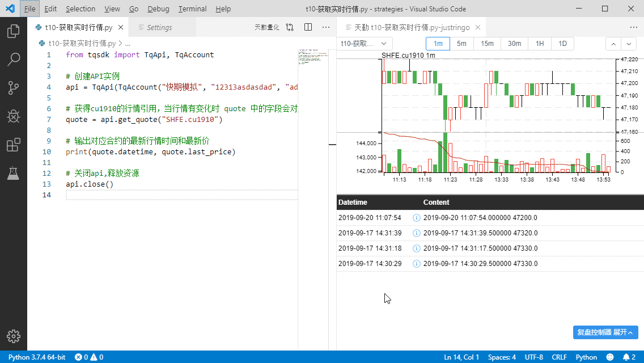Click Ln 14, Col 1 cursor position

click(461, 357)
